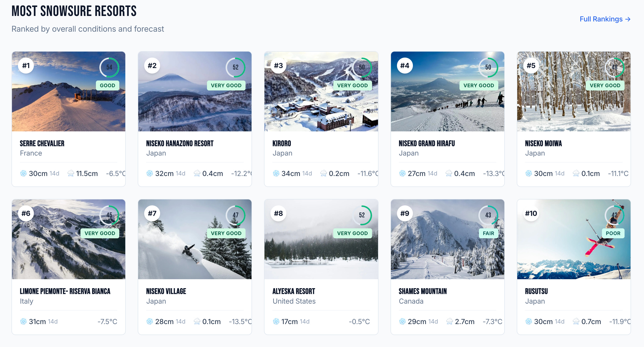This screenshot has height=347, width=644.
Task: Click the Niseko Moiwa snowflake icon
Action: (528, 173)
